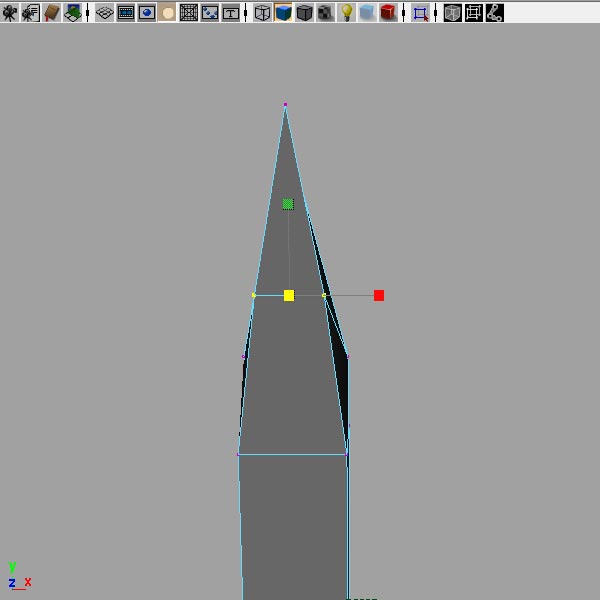
Task: Select the top apex vertex
Action: [x=285, y=104]
